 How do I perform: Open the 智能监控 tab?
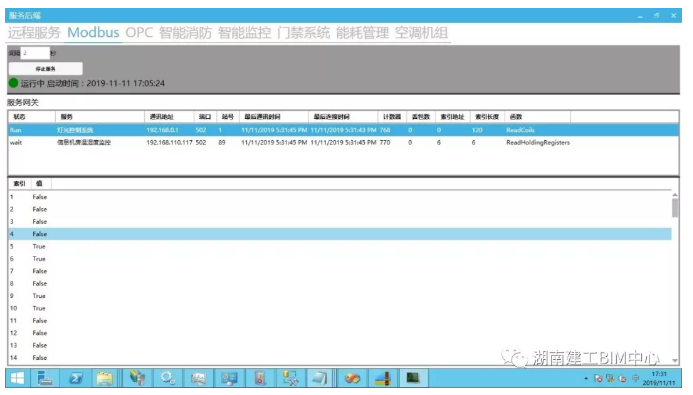[x=244, y=33]
